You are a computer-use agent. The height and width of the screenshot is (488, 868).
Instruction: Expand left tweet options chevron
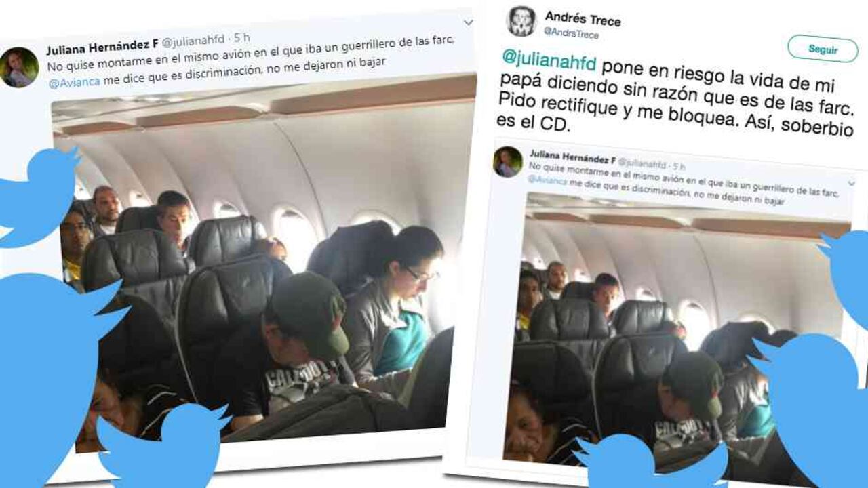click(x=468, y=23)
